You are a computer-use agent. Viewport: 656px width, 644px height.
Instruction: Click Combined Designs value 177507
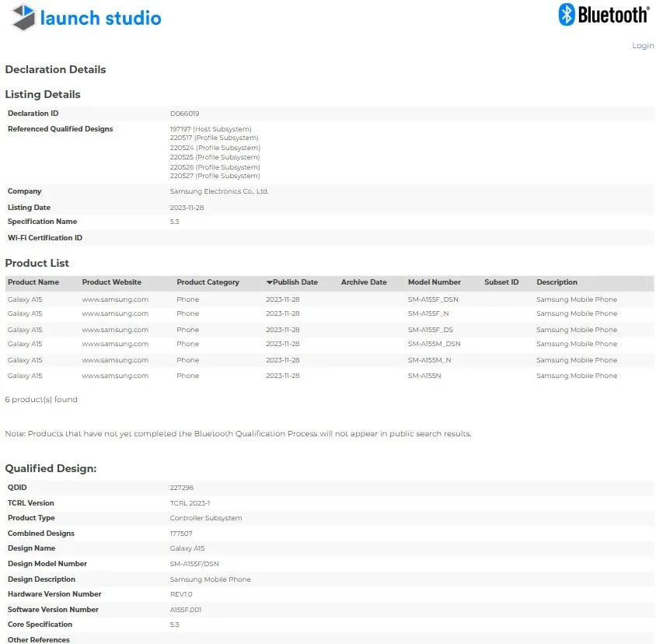click(x=181, y=534)
